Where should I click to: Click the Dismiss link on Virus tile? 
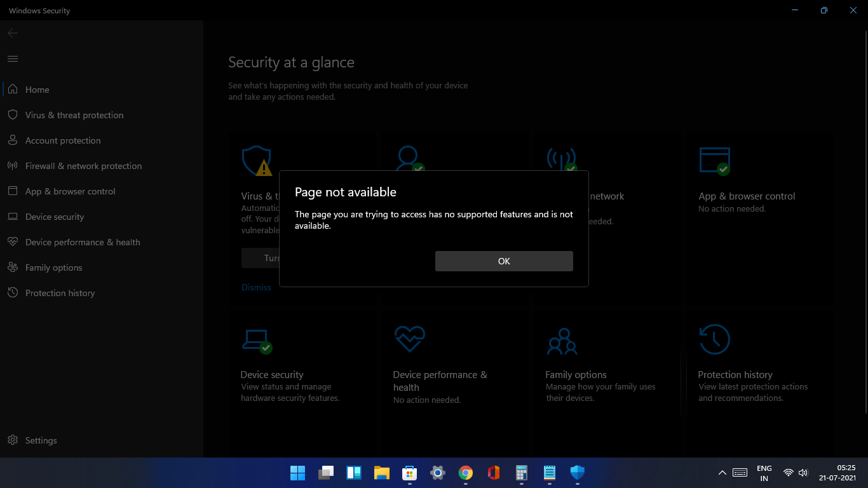tap(256, 287)
